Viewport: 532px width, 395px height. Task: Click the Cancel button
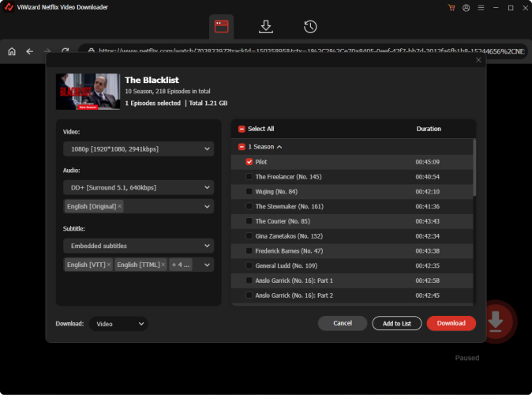tap(343, 323)
